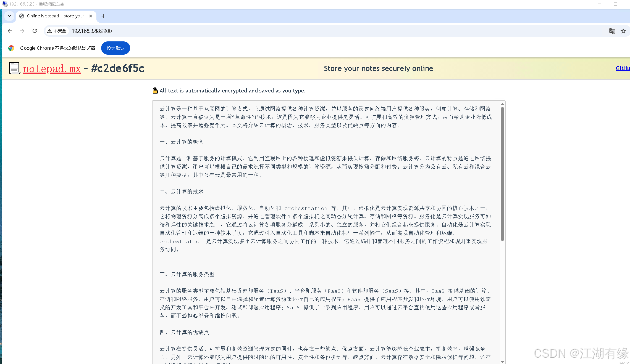630x364 pixels.
Task: Open the Google Translate page icon
Action: point(612,31)
